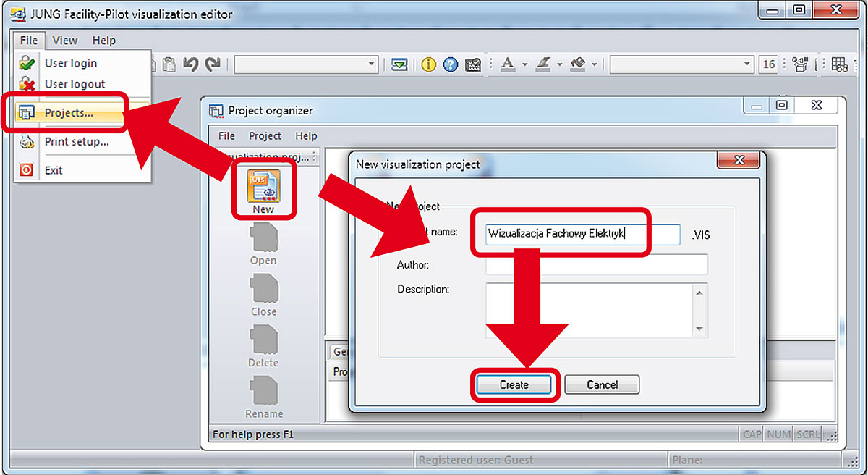Image resolution: width=868 pixels, height=475 pixels.
Task: Click the yellow info icon in toolbar
Action: point(429,64)
